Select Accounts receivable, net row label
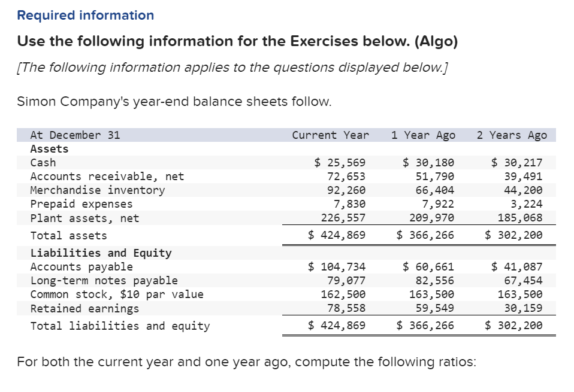574x392 pixels. pyautogui.click(x=107, y=177)
